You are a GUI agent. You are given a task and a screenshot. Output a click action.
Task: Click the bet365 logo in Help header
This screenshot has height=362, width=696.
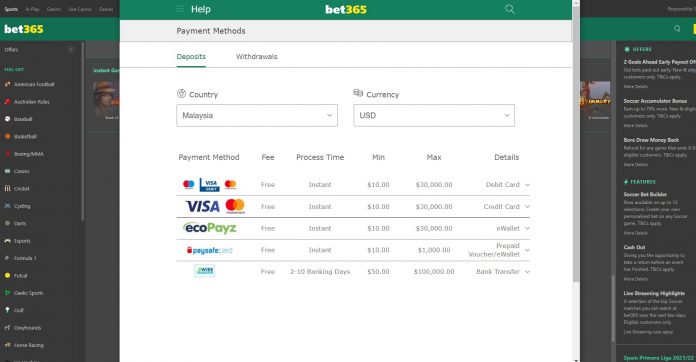point(346,9)
